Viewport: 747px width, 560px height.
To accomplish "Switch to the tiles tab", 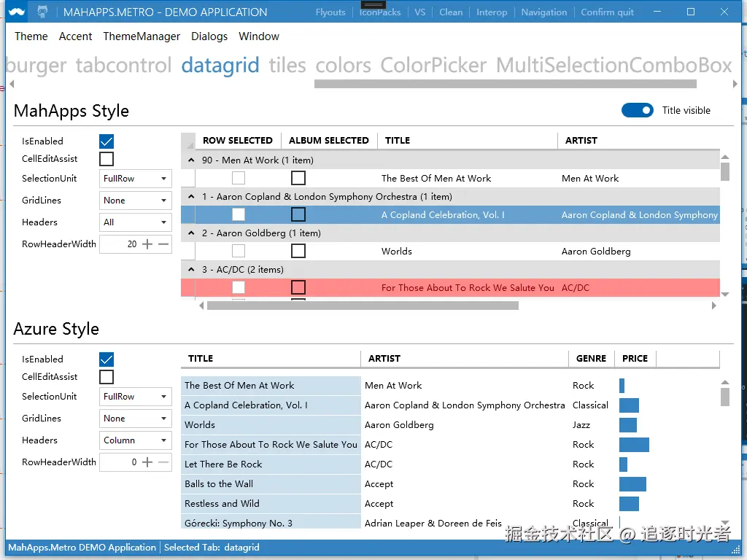I will [287, 65].
